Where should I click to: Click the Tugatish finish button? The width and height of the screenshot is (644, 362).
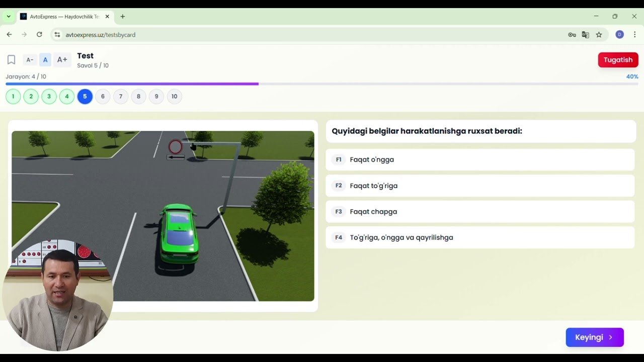[x=618, y=60]
